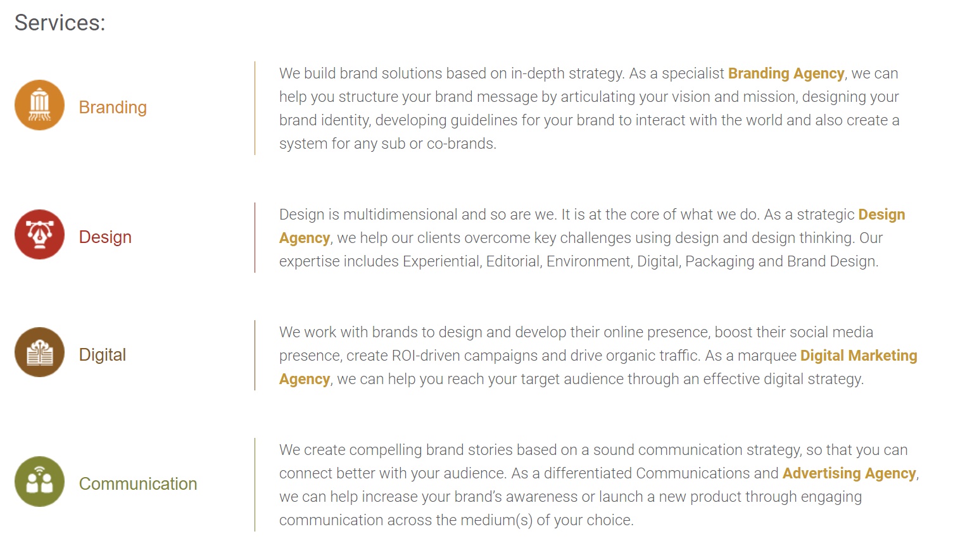Click 'Agency' link before 'we help our clients'
This screenshot has height=560, width=953.
(x=305, y=239)
